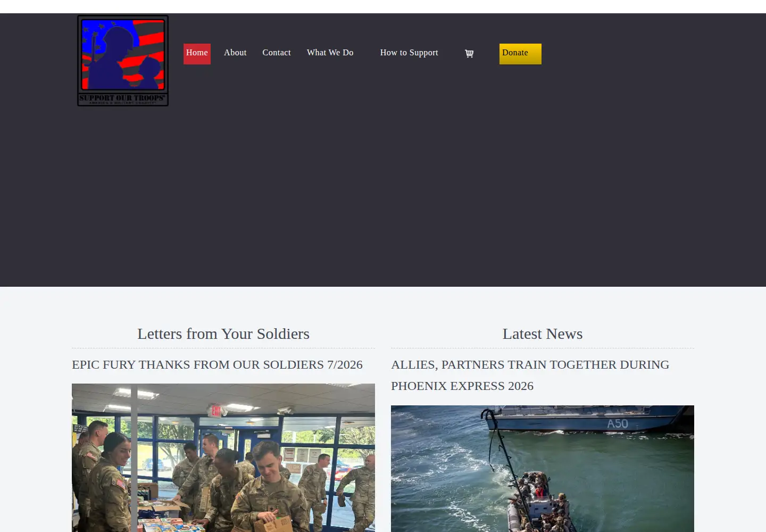This screenshot has width=766, height=532.
Task: Open the How to Support menu
Action: click(x=409, y=53)
